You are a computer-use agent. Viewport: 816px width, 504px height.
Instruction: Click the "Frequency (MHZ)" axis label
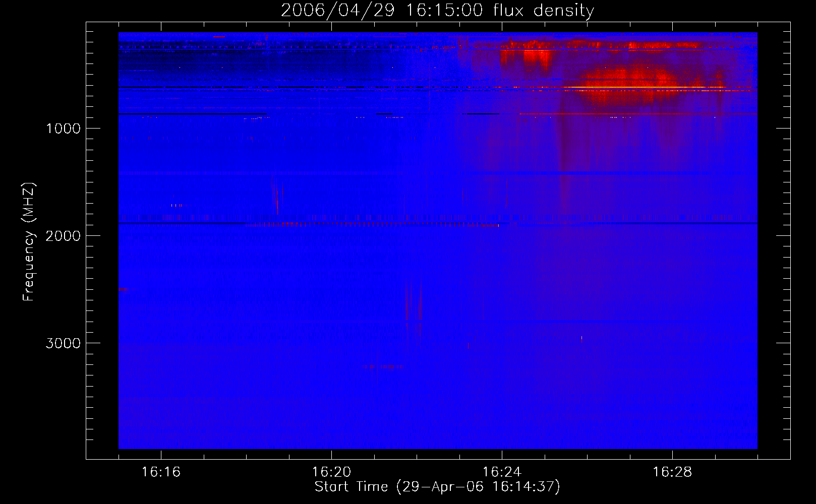[x=29, y=242]
